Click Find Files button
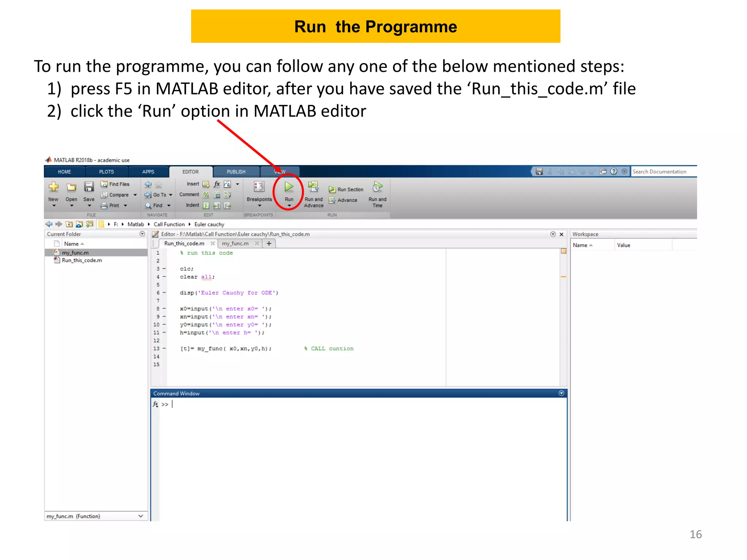The height and width of the screenshot is (560, 747). pos(115,184)
